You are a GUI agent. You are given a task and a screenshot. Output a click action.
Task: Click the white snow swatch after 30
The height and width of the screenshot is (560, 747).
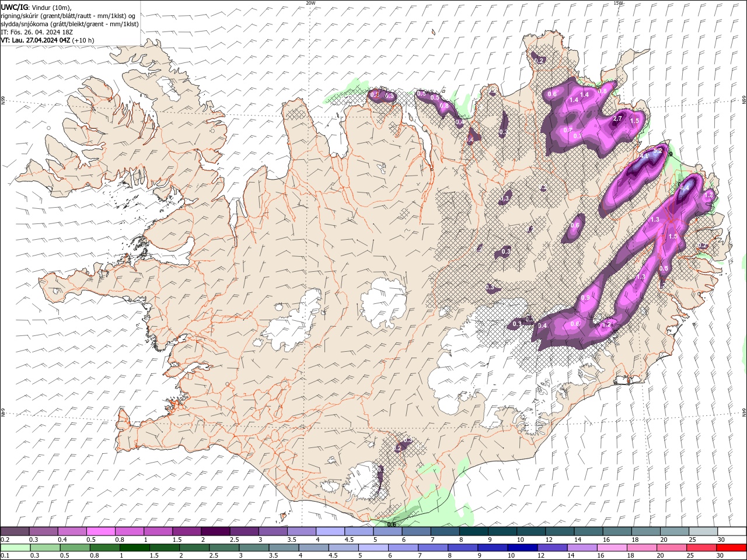(x=732, y=531)
